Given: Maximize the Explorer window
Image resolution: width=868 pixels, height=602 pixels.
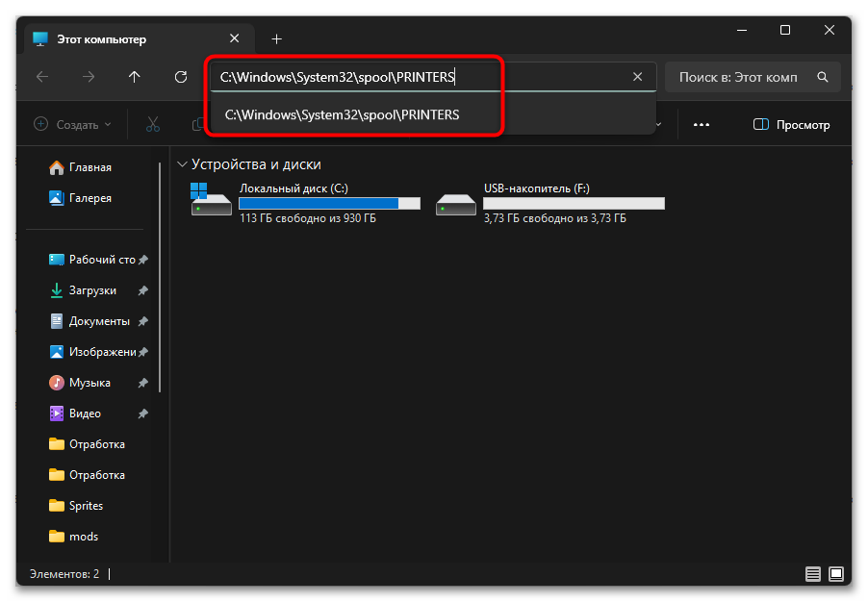Looking at the screenshot, I should pyautogui.click(x=785, y=30).
